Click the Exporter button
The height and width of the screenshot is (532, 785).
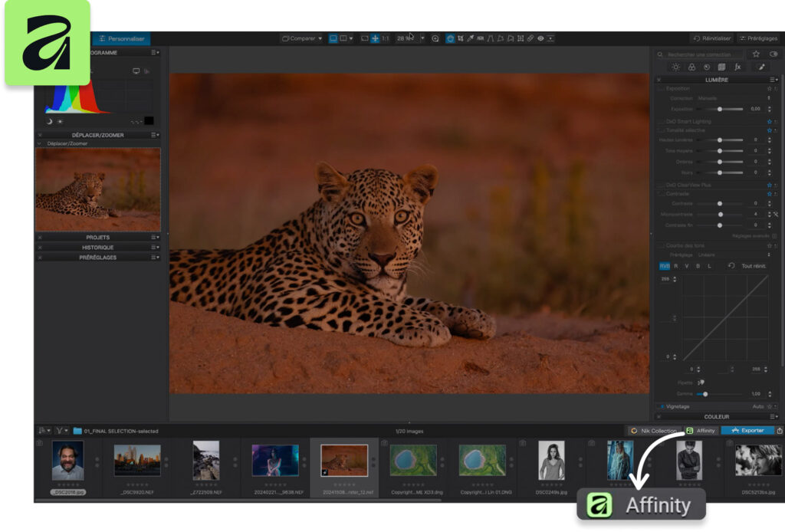(747, 430)
